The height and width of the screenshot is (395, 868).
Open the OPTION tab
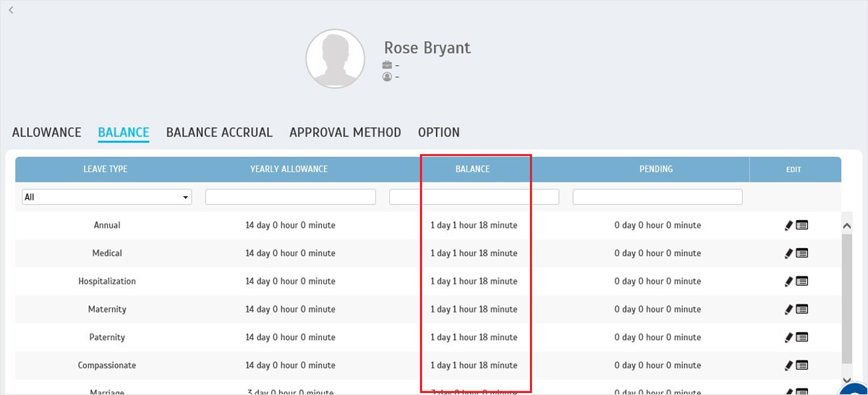tap(439, 132)
